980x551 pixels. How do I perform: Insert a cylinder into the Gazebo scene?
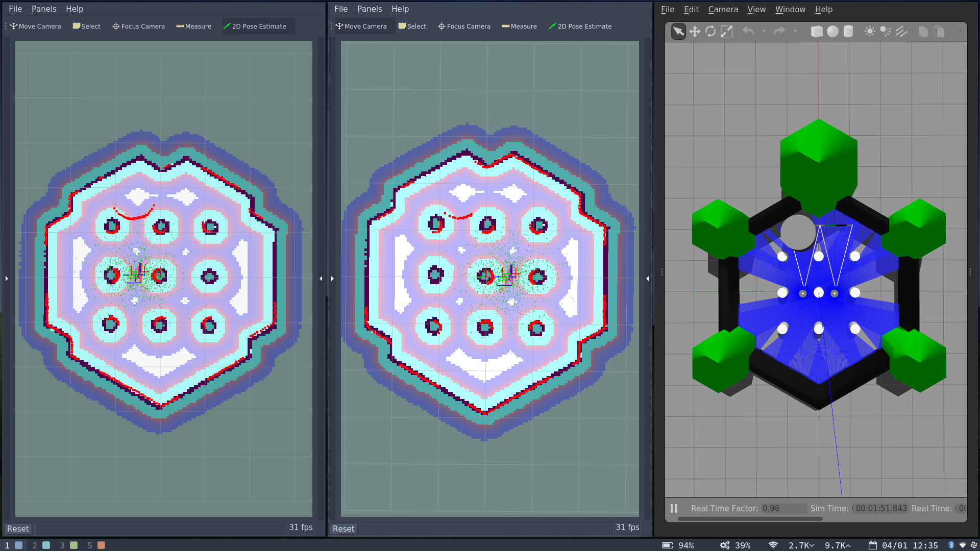(848, 31)
